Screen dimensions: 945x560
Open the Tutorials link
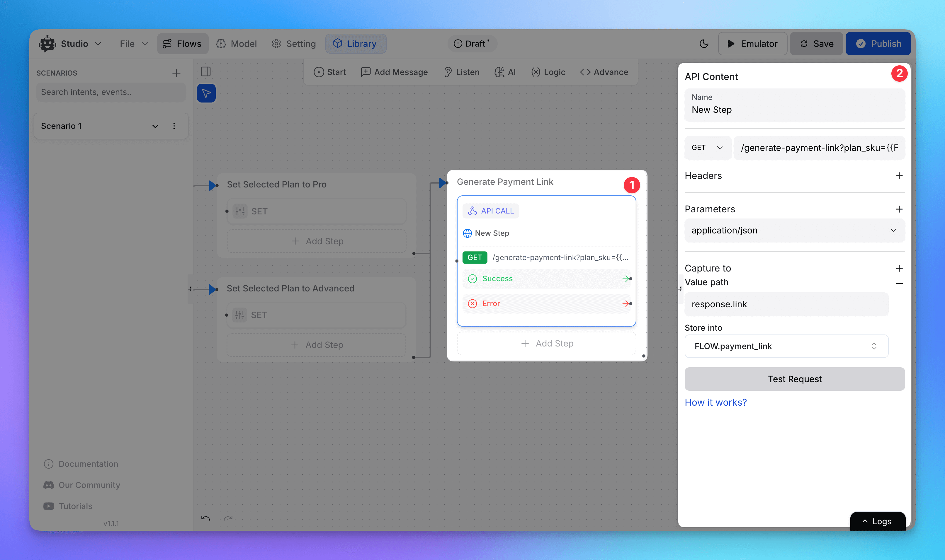68,506
